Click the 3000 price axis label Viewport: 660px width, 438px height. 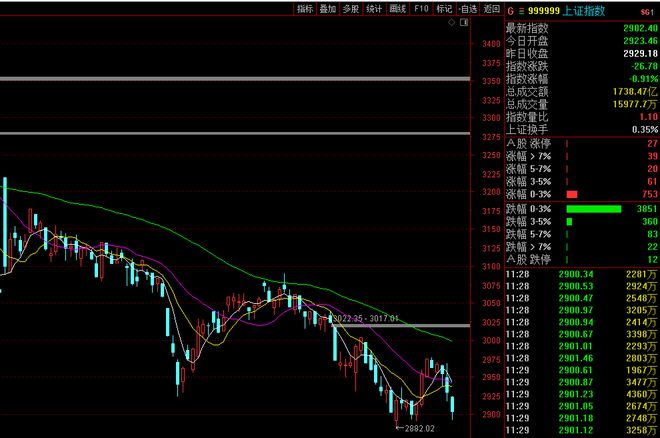(x=491, y=340)
